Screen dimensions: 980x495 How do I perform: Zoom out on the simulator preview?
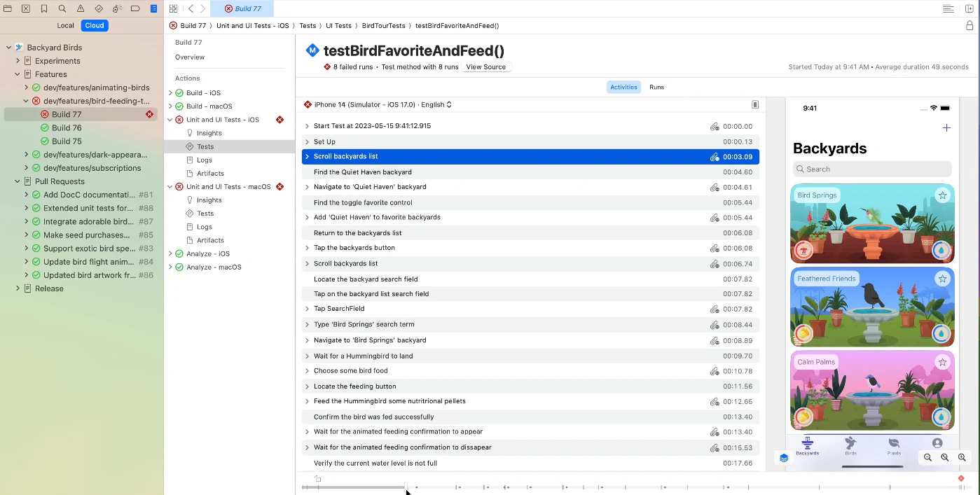(x=927, y=457)
